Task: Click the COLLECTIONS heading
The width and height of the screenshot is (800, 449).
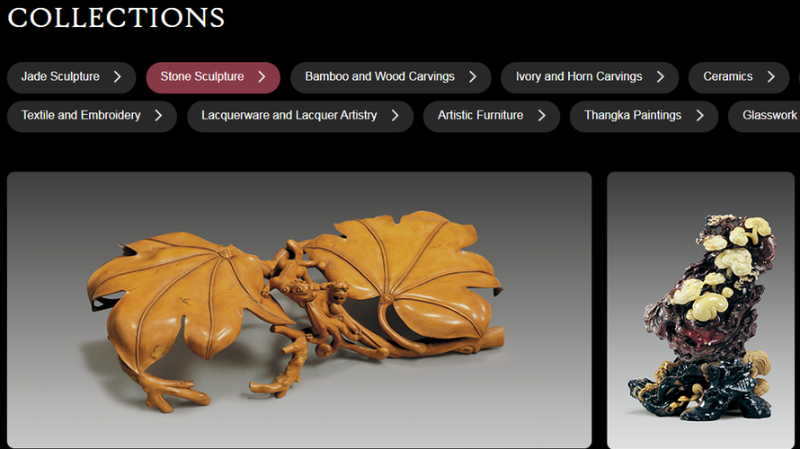Action: click(116, 17)
